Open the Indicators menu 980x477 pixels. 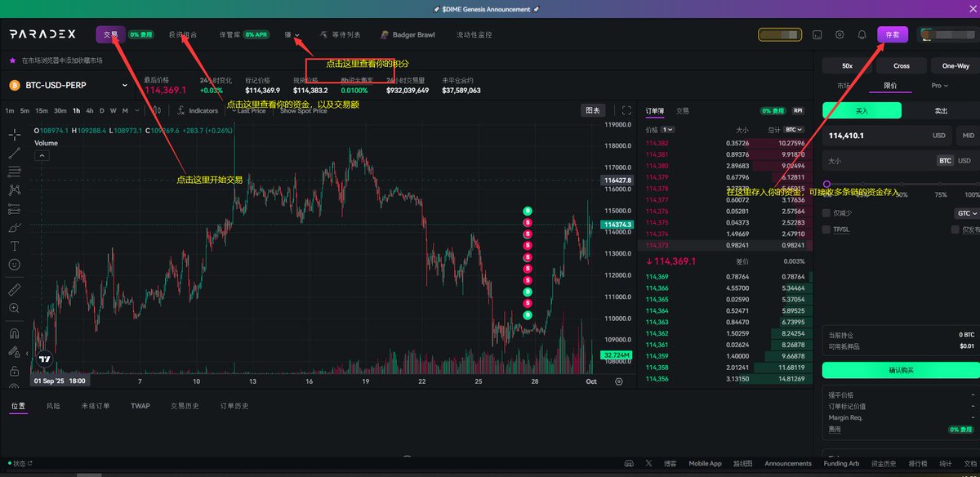coord(198,110)
